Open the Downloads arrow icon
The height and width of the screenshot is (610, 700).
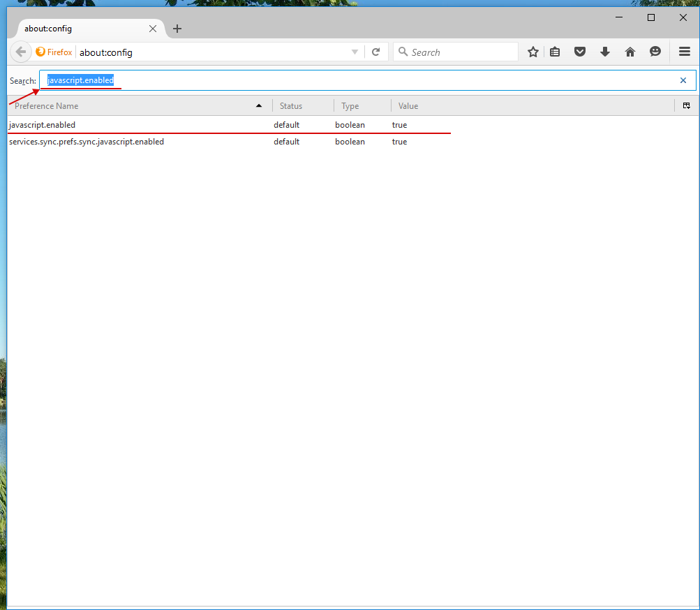point(605,52)
